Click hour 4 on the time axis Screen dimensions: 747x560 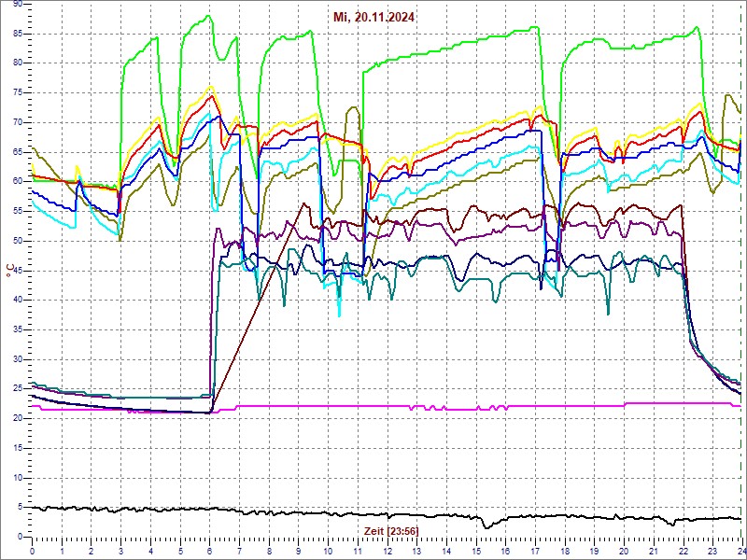150,551
